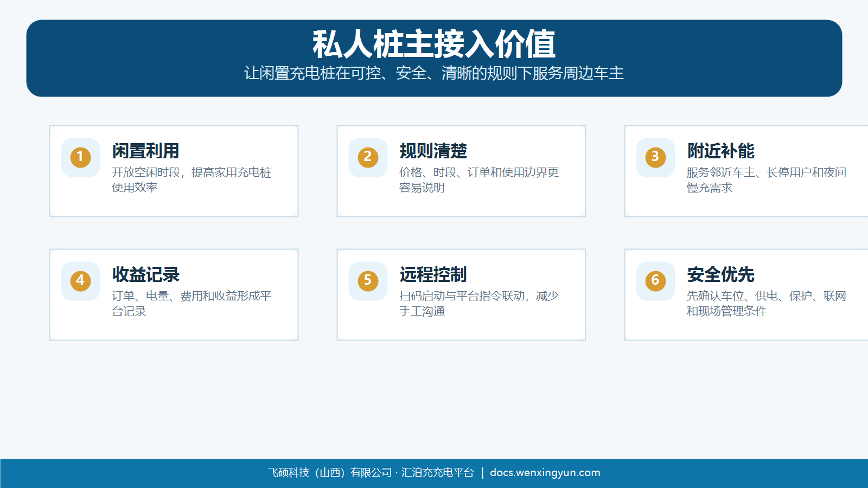Click the heading 规则清楚
The width and height of the screenshot is (868, 488).
(x=433, y=151)
